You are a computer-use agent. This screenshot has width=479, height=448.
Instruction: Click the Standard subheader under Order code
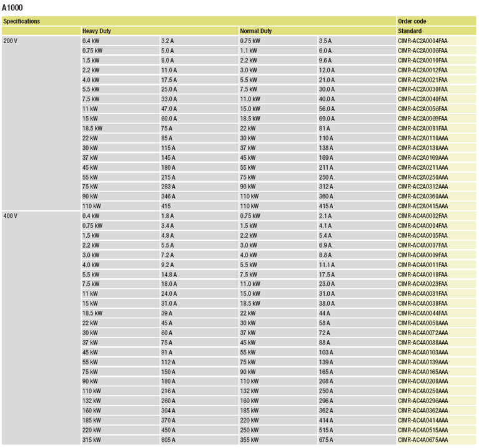[410, 31]
